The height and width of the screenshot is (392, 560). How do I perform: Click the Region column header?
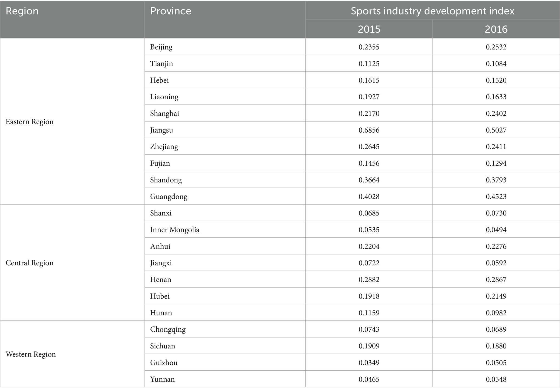pos(22,11)
